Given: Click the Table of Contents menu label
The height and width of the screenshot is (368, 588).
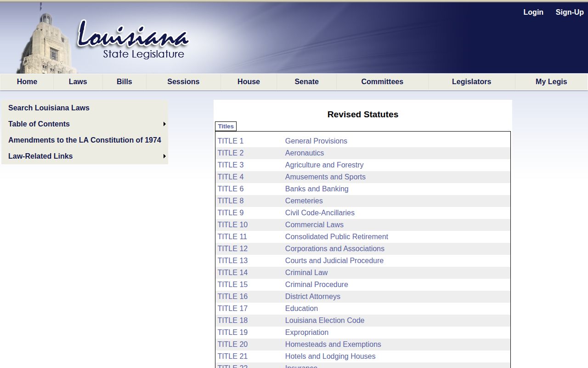Looking at the screenshot, I should (x=39, y=124).
